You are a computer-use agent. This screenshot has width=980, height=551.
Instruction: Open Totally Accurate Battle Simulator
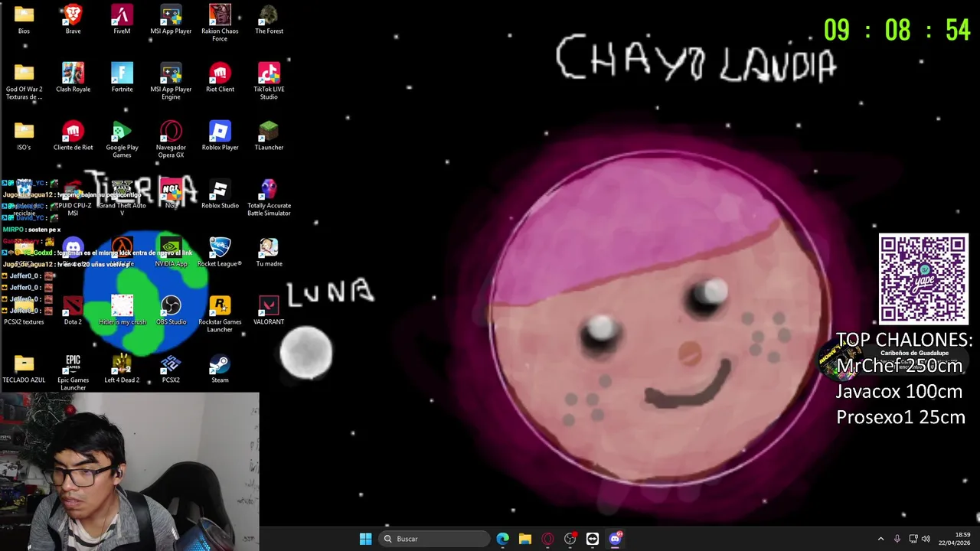(269, 197)
